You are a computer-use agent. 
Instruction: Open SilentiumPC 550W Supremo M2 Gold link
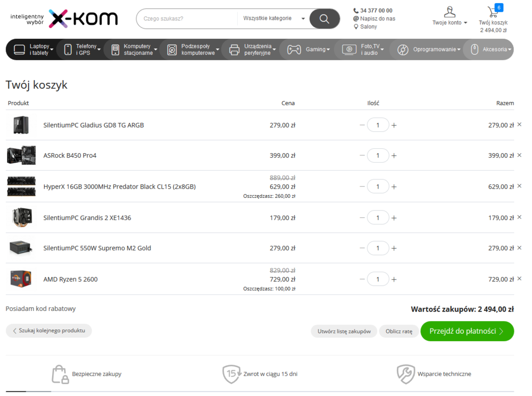point(97,248)
